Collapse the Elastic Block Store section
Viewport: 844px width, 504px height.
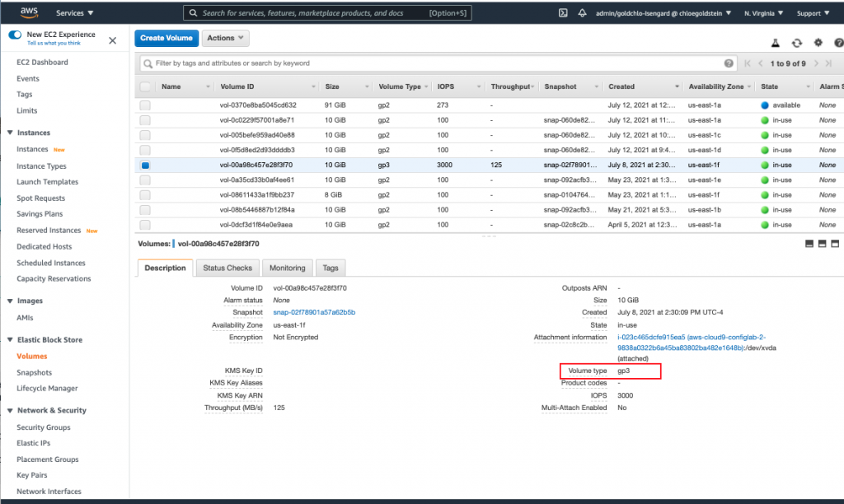tap(10, 339)
